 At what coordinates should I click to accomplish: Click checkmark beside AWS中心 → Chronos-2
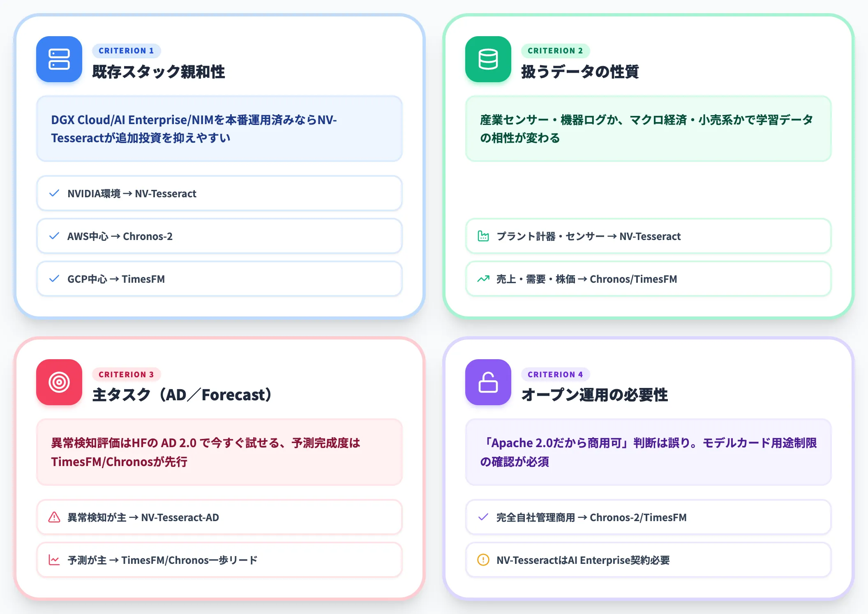point(54,236)
